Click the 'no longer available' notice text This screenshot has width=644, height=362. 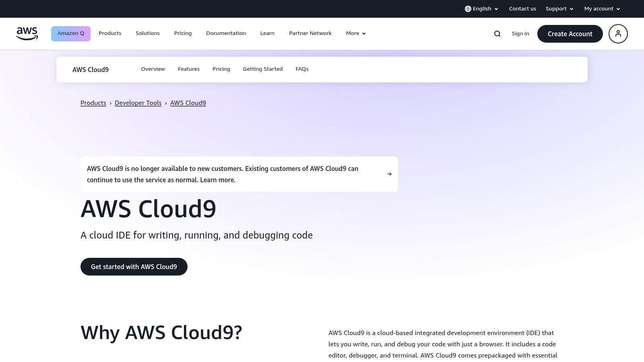click(x=223, y=174)
